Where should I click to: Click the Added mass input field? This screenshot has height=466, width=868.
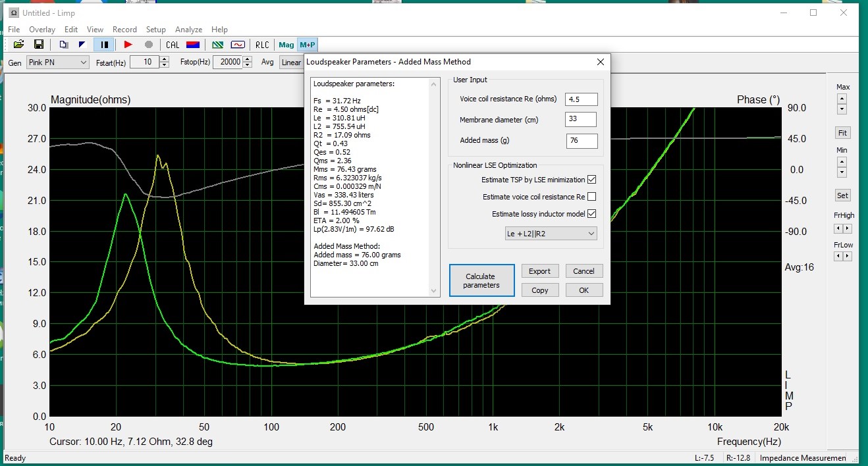582,141
